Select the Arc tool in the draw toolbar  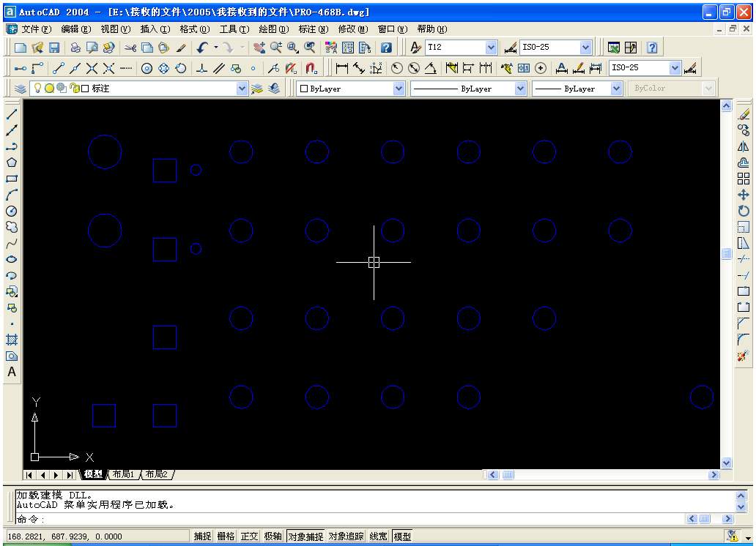click(x=12, y=195)
